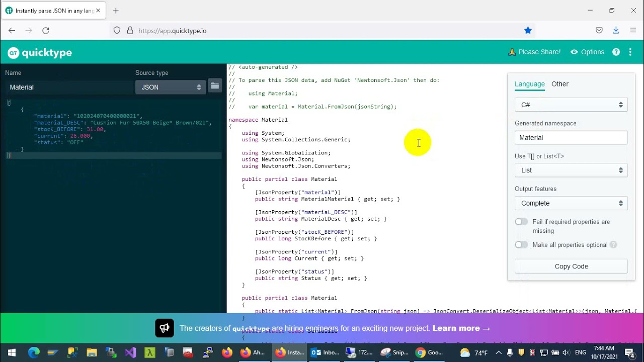Click the ENG language indicator

tap(580, 352)
